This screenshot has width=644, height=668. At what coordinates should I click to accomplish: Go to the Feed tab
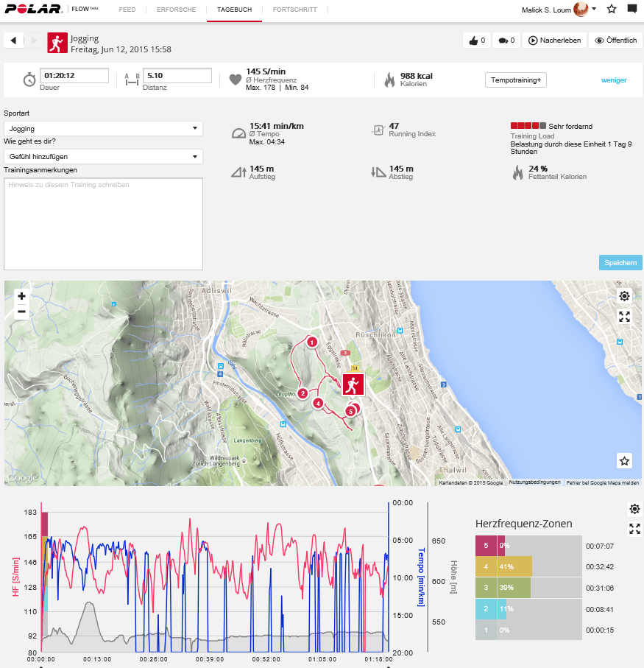point(127,10)
